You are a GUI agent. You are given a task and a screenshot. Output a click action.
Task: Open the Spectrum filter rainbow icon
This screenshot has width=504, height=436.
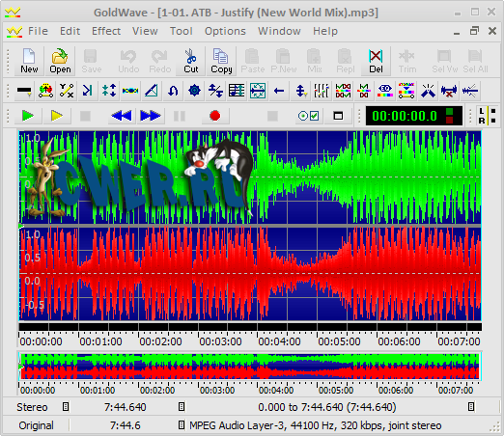406,91
